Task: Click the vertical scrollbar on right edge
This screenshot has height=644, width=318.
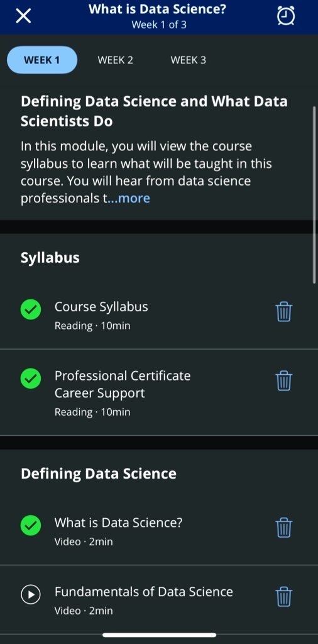Action: [x=314, y=195]
